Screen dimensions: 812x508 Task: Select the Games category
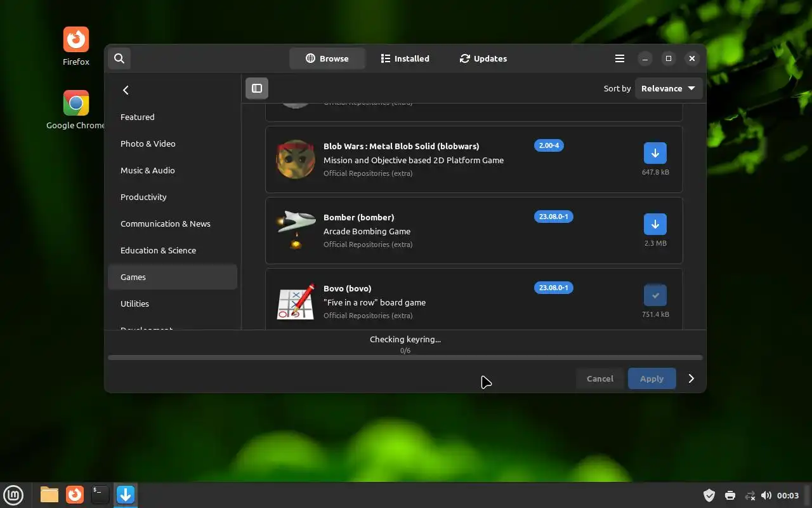pyautogui.click(x=173, y=277)
